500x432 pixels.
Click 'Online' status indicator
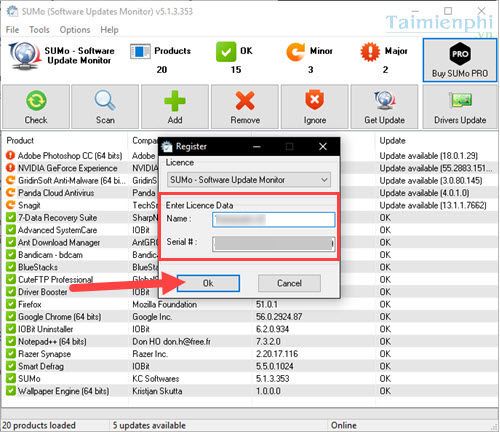coord(343,425)
